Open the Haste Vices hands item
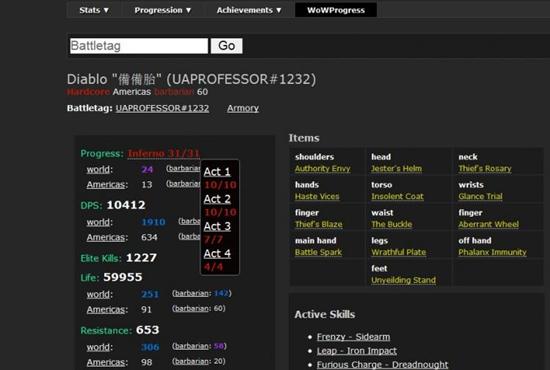 (317, 196)
